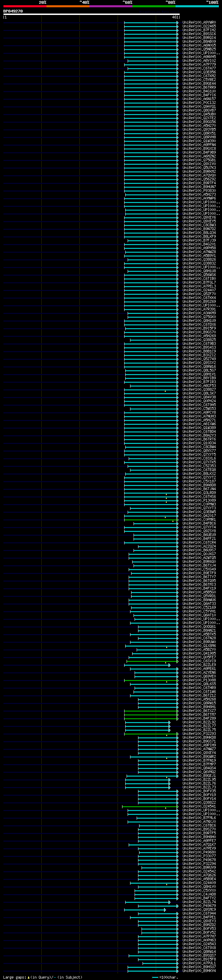This screenshot has height=980, width=222.
Task: Select the UniRef100_C5XG49 label
Action: (x=199, y=569)
